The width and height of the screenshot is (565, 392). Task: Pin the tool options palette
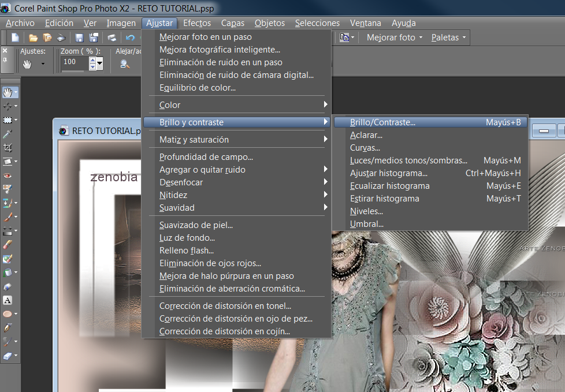pos(5,60)
